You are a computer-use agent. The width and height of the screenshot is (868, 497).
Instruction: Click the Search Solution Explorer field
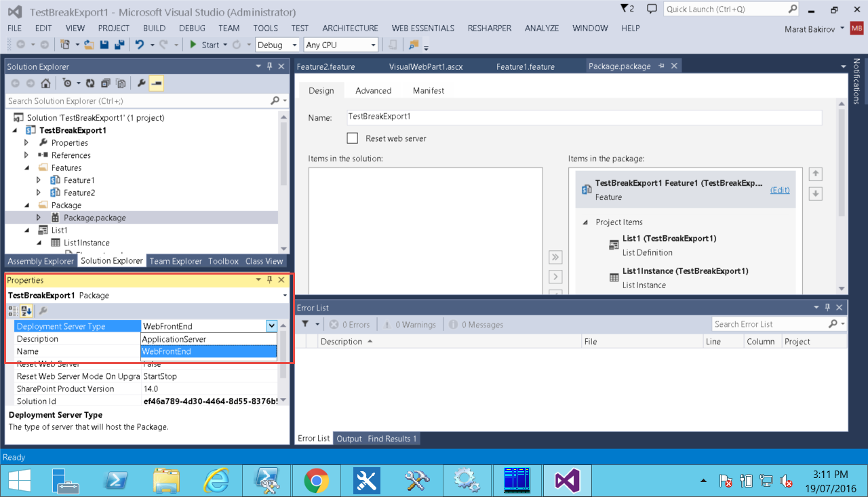[138, 101]
